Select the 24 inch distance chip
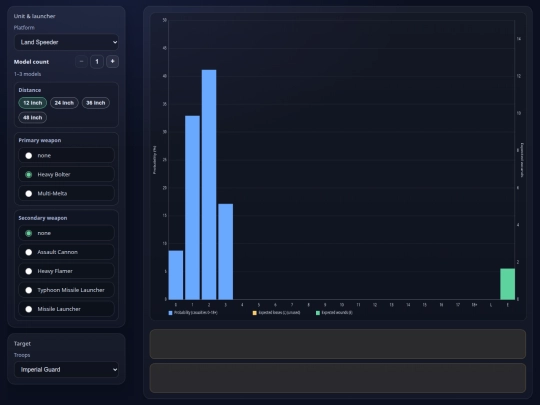This screenshot has height=405, width=540. coord(64,103)
